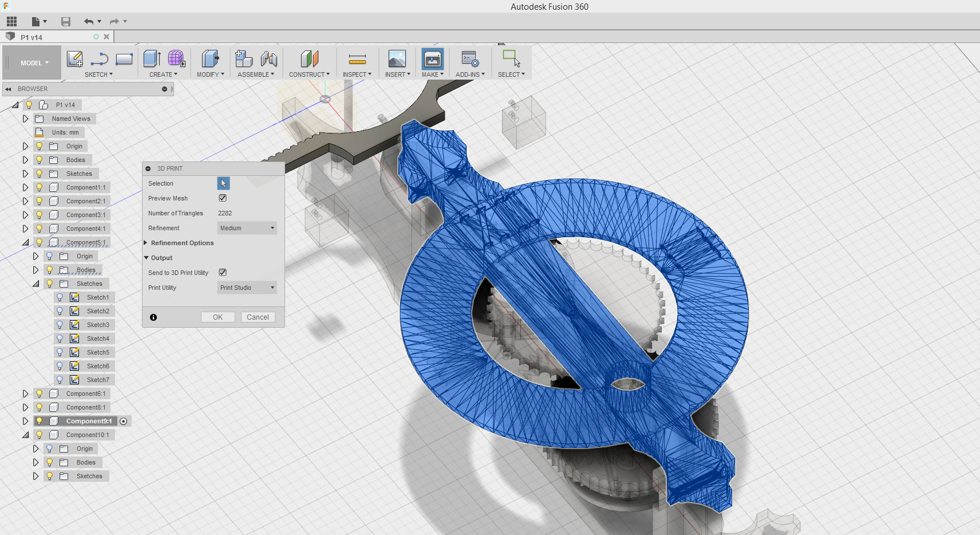This screenshot has height=535, width=980.
Task: Select the Create Sketch tool icon
Action: [75, 58]
